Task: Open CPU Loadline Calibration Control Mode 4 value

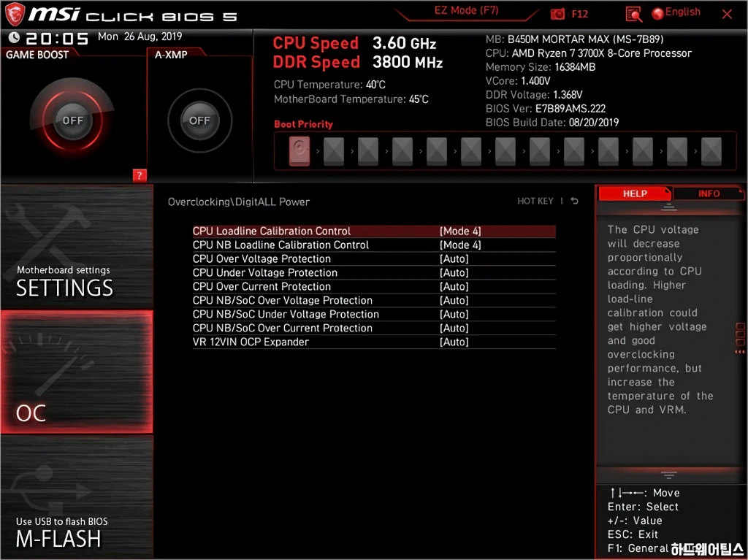Action: click(460, 231)
